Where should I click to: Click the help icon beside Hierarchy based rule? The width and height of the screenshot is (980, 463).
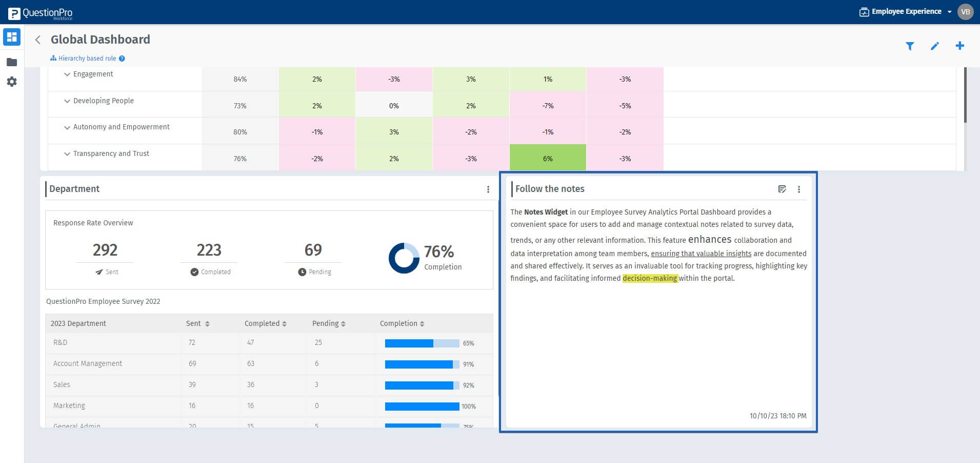pyautogui.click(x=122, y=58)
